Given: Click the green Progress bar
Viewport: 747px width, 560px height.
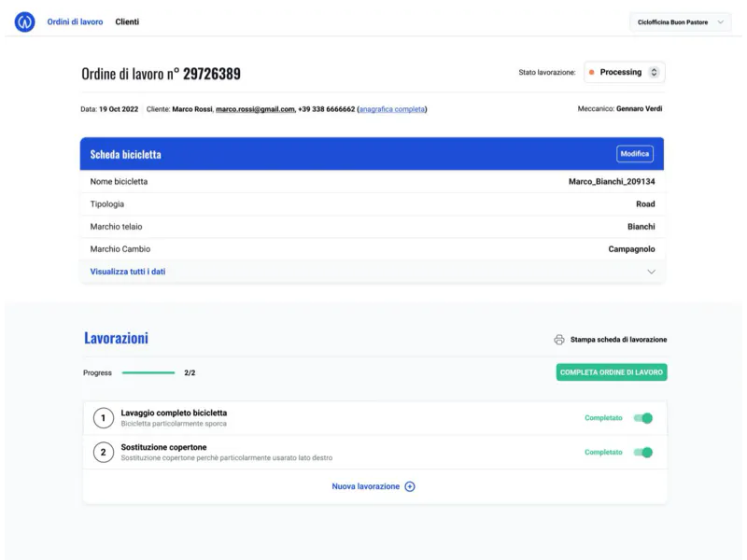Looking at the screenshot, I should [148, 372].
